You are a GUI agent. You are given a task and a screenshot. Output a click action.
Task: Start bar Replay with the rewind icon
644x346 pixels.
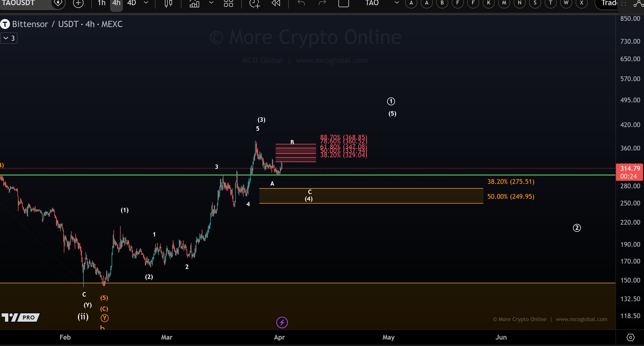276,3
